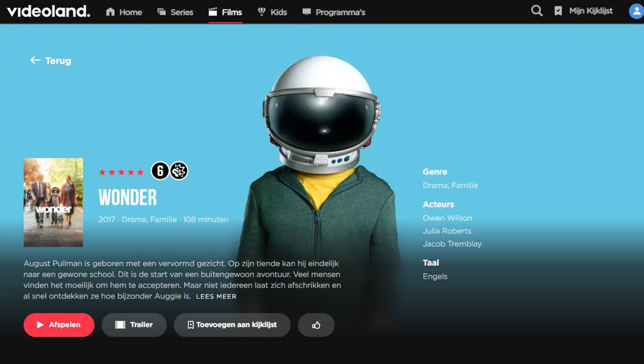Image resolution: width=644 pixels, height=364 pixels.
Task: Open the Home menu item
Action: pyautogui.click(x=124, y=12)
